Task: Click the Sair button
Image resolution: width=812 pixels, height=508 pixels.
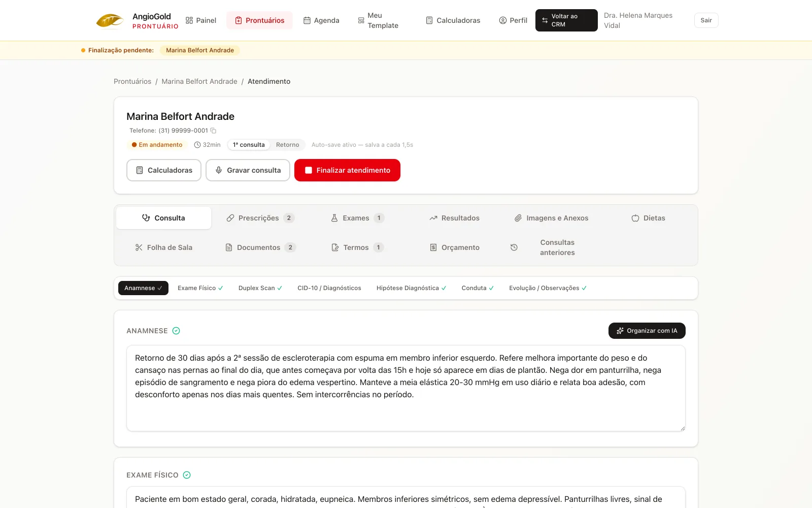Action: tap(706, 20)
